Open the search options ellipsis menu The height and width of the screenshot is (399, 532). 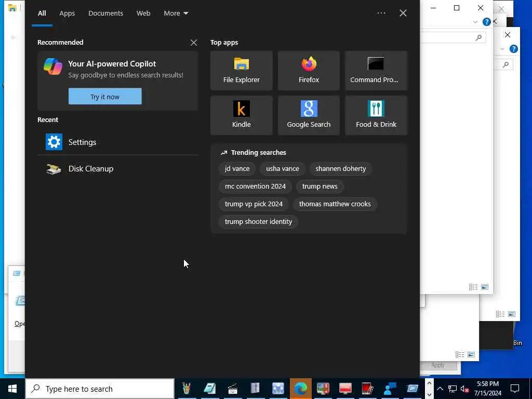click(381, 13)
